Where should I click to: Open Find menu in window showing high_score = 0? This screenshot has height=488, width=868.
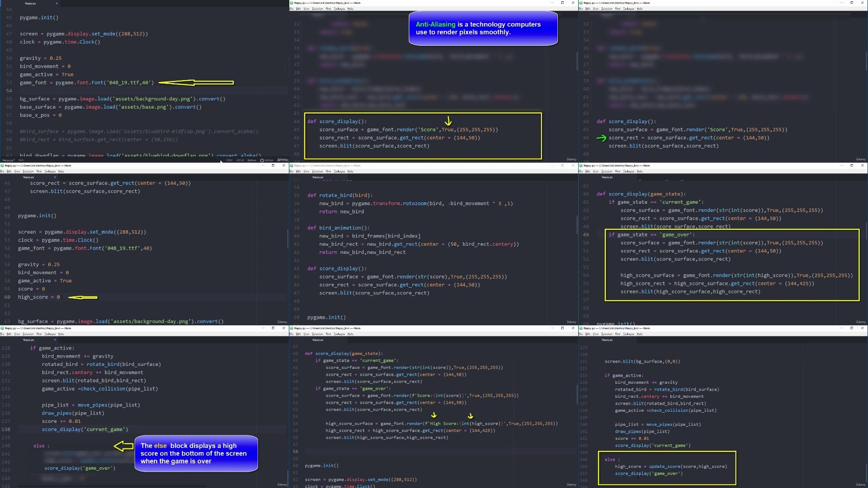39,171
